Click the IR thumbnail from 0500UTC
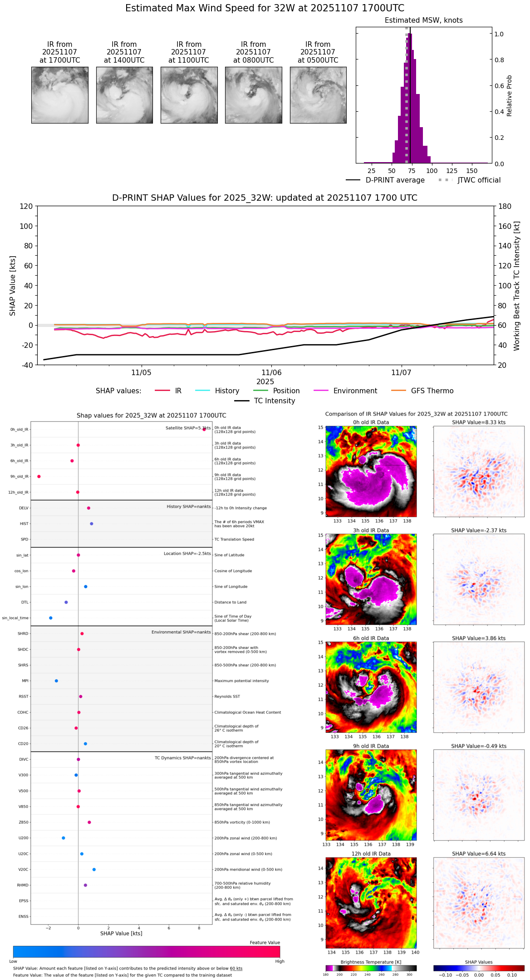 click(318, 95)
